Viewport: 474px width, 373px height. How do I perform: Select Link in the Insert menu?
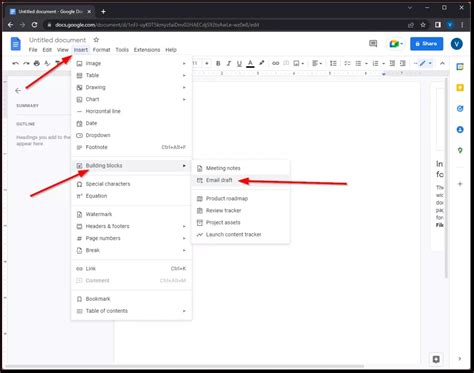[131, 269]
